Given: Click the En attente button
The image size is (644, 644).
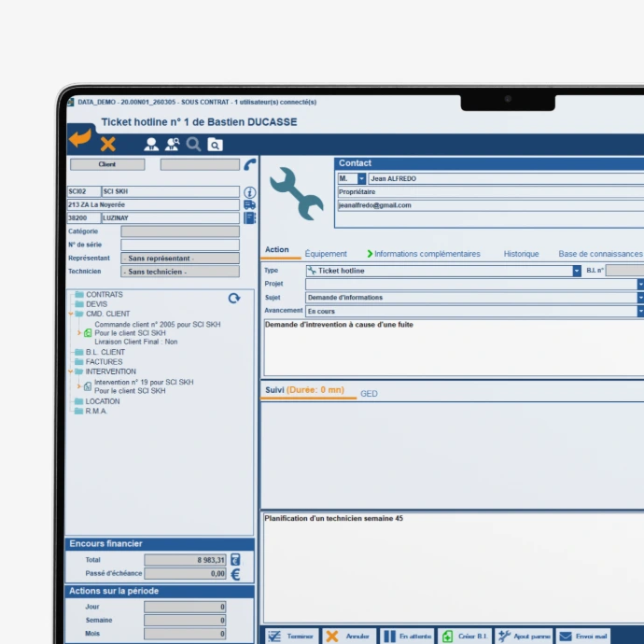Looking at the screenshot, I should [x=407, y=637].
